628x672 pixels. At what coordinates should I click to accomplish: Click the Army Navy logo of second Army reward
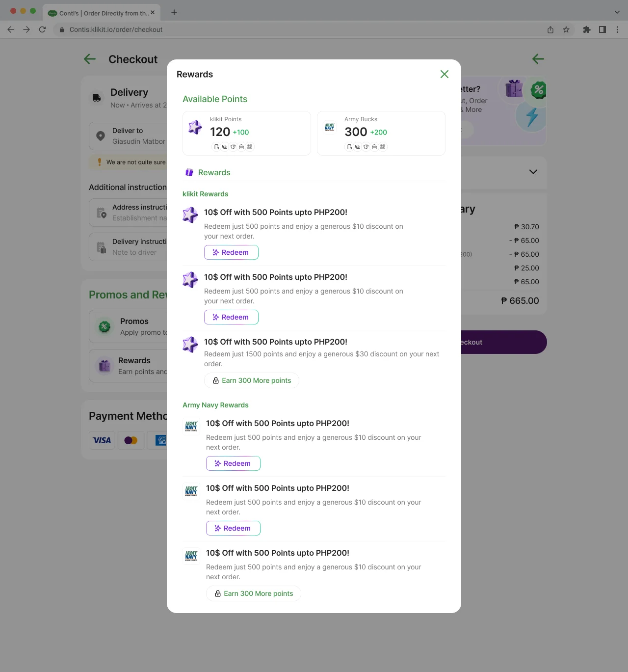[x=191, y=490]
